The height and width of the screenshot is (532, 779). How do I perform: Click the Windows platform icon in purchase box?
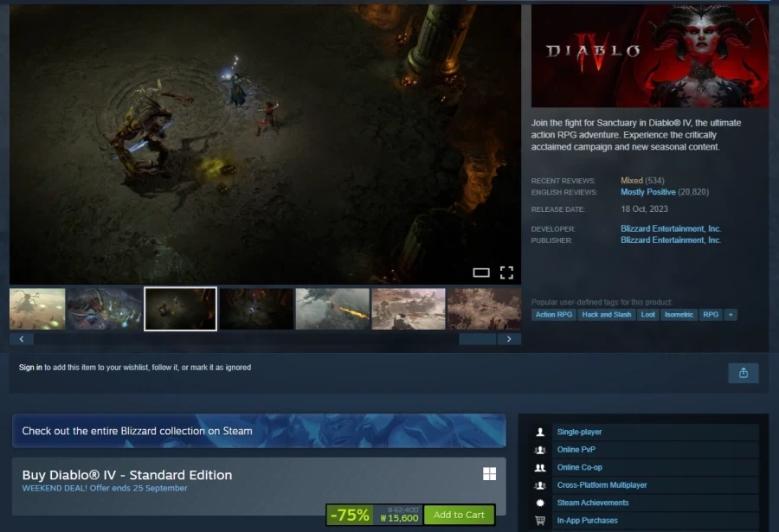489,474
